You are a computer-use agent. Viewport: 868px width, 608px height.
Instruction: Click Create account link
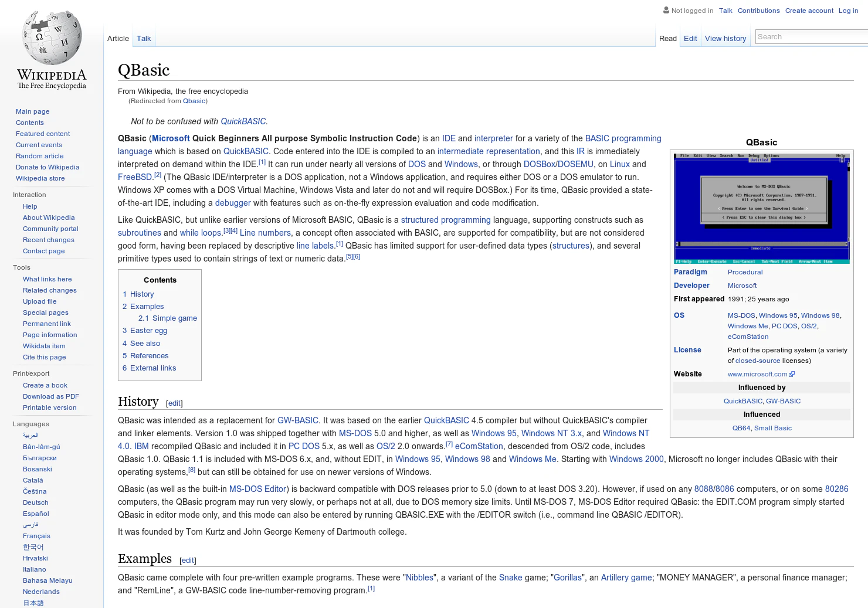coord(809,11)
